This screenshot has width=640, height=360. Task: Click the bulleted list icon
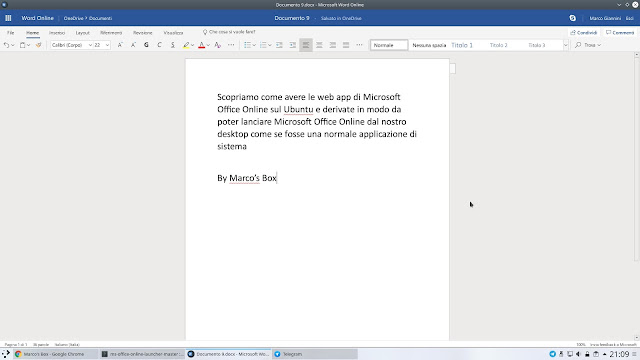tap(247, 45)
